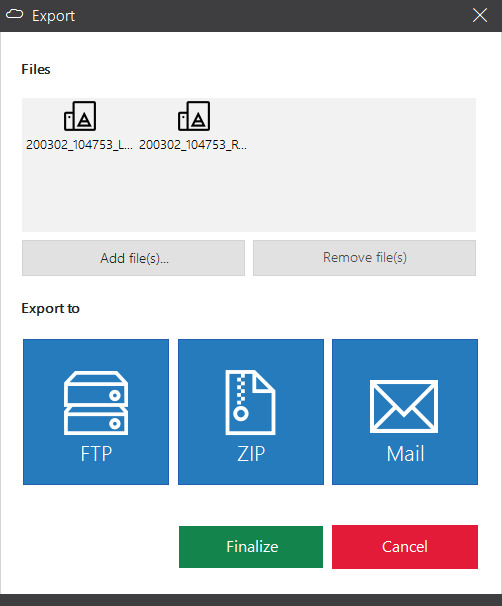Click the FTP text on the tile

coord(96,454)
